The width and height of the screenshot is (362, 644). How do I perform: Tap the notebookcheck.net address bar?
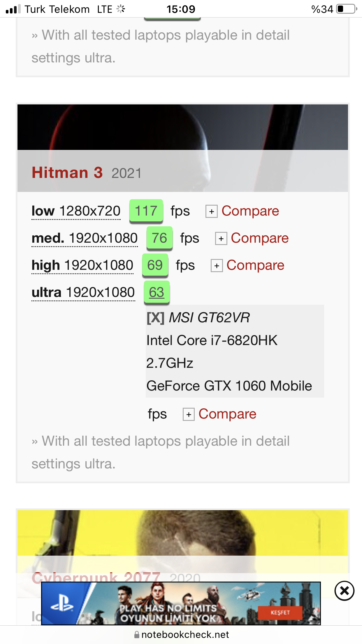[x=181, y=635]
